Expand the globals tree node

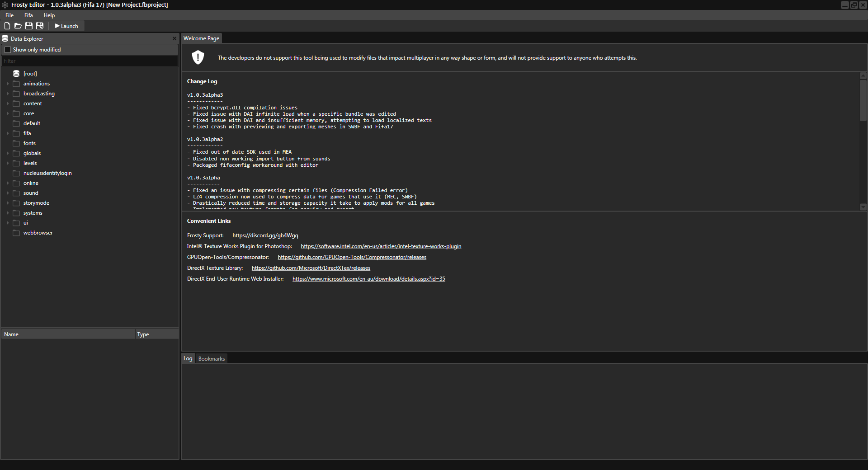8,153
